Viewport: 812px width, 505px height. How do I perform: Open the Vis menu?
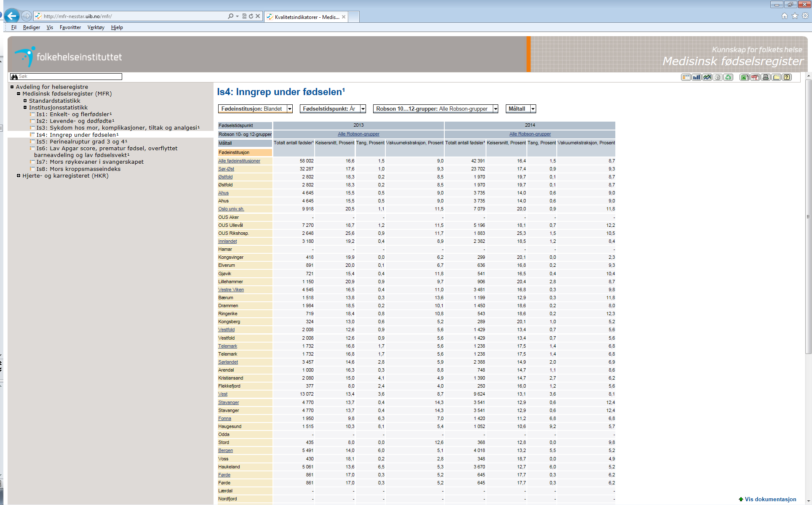click(x=50, y=27)
